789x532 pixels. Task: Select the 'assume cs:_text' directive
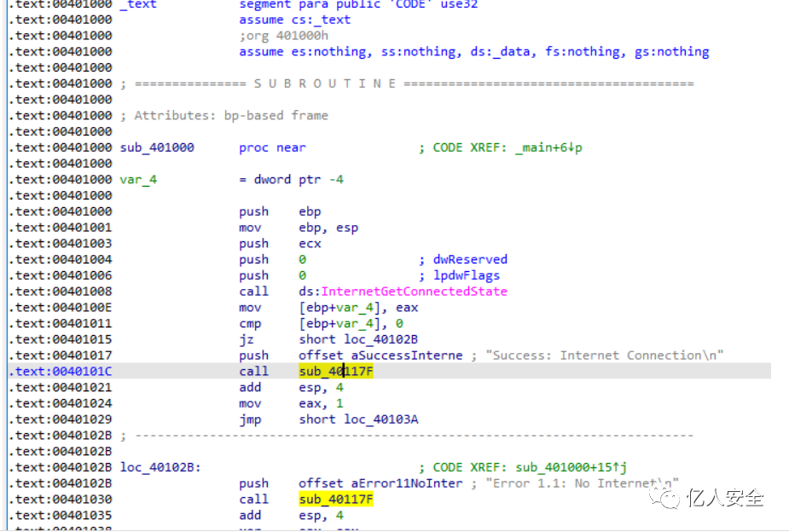coord(294,20)
